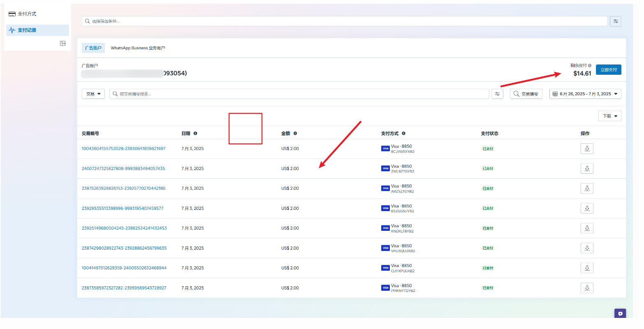Open the 交易 type dropdown

coord(93,94)
